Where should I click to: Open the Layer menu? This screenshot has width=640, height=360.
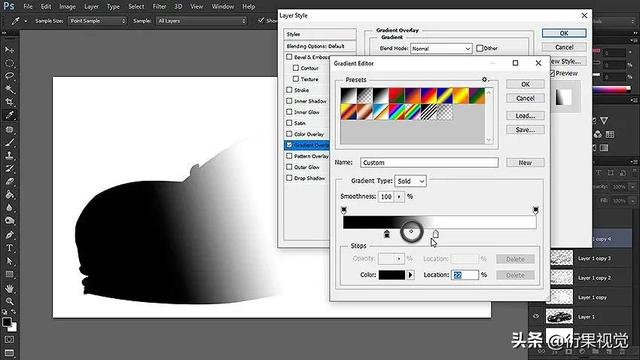(91, 7)
